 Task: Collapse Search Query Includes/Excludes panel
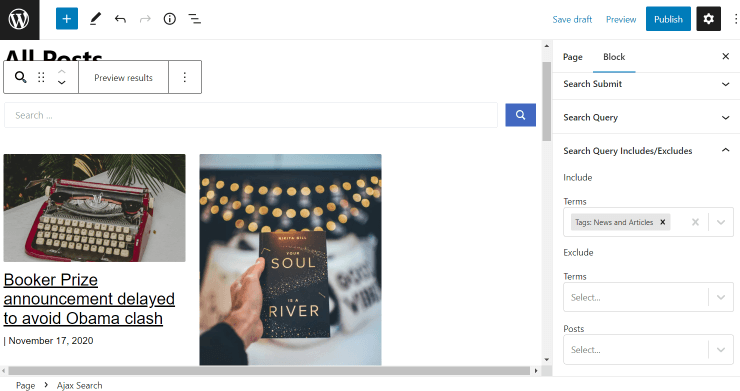pos(646,151)
